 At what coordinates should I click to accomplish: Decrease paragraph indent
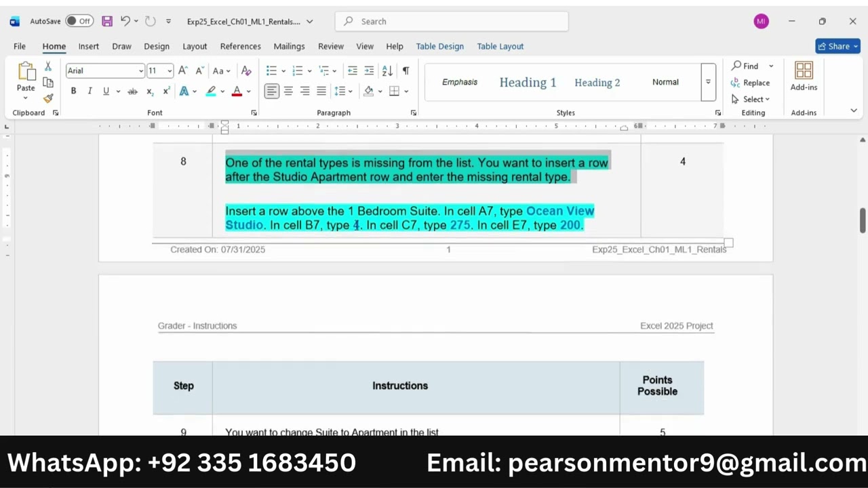pos(352,70)
